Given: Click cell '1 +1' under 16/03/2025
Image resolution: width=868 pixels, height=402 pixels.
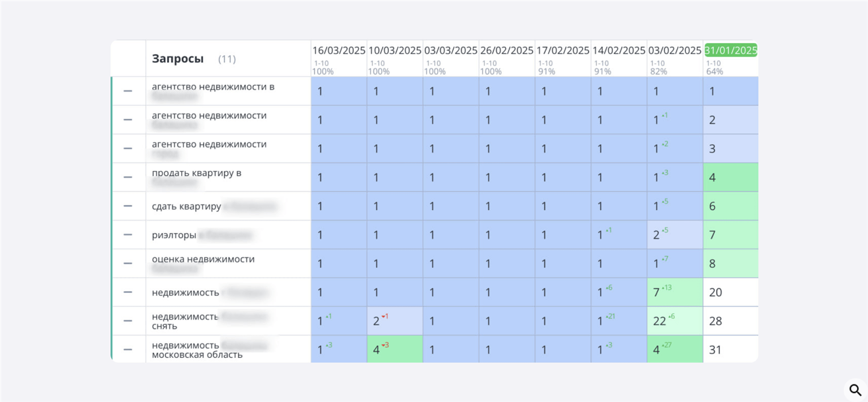Looking at the screenshot, I should tap(338, 321).
